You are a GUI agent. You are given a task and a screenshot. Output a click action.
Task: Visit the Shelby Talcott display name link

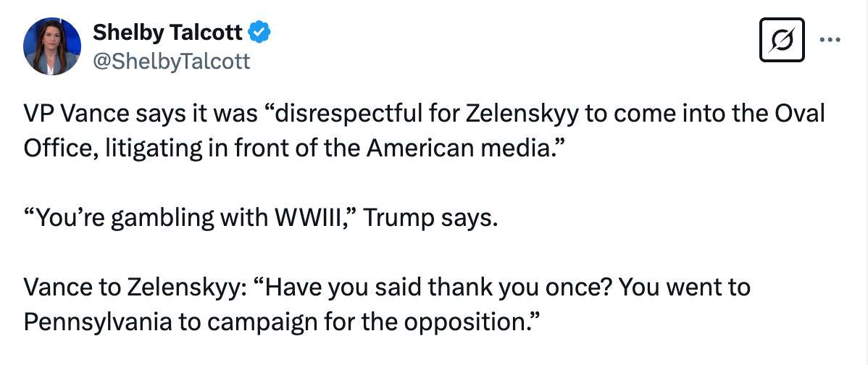(x=167, y=33)
